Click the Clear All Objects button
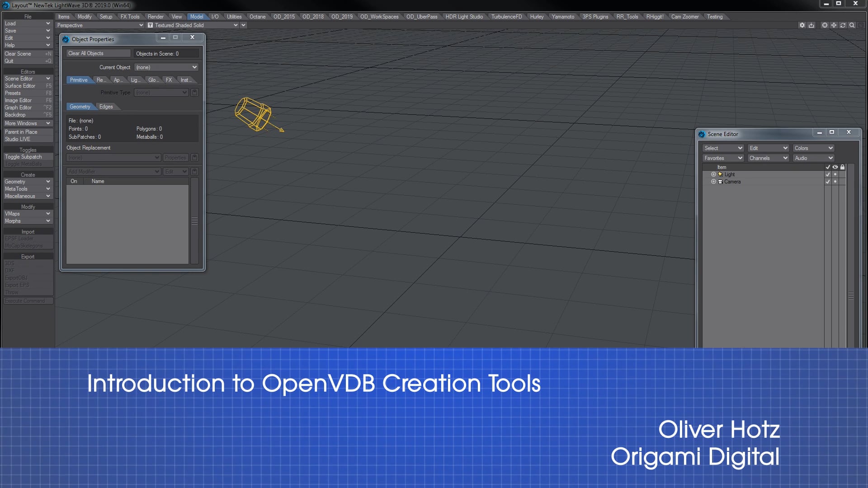Image resolution: width=868 pixels, height=488 pixels. tap(98, 53)
